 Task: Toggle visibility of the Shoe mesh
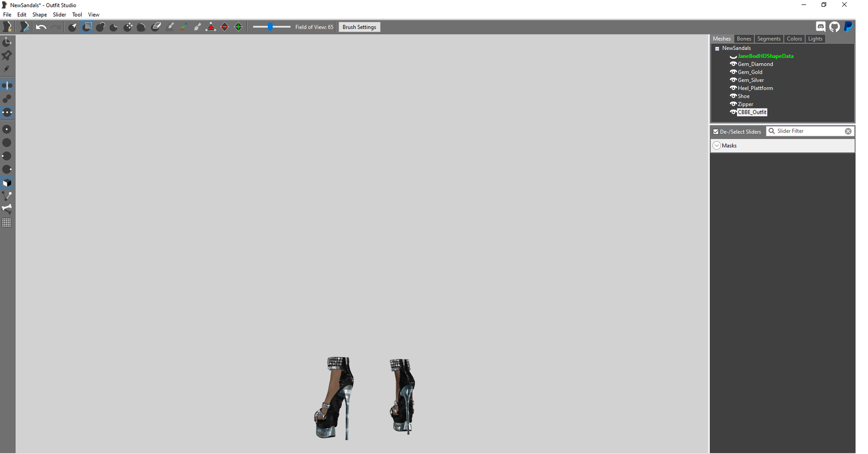733,96
